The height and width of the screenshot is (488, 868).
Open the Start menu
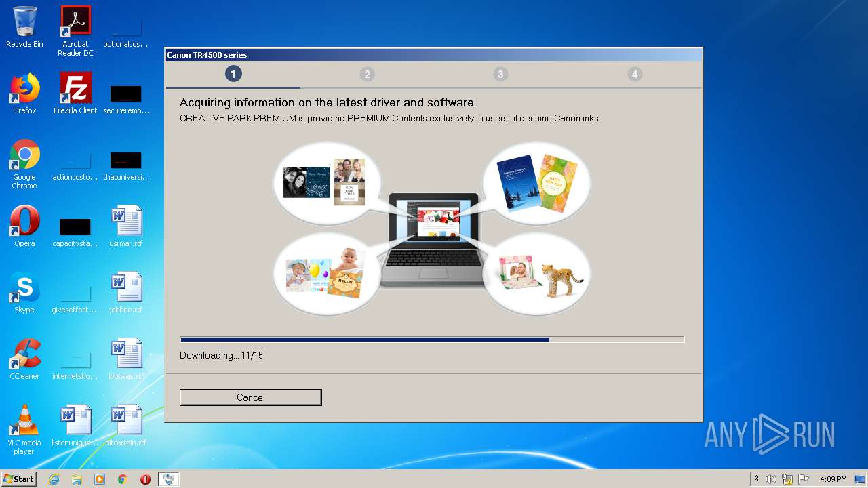click(x=18, y=479)
